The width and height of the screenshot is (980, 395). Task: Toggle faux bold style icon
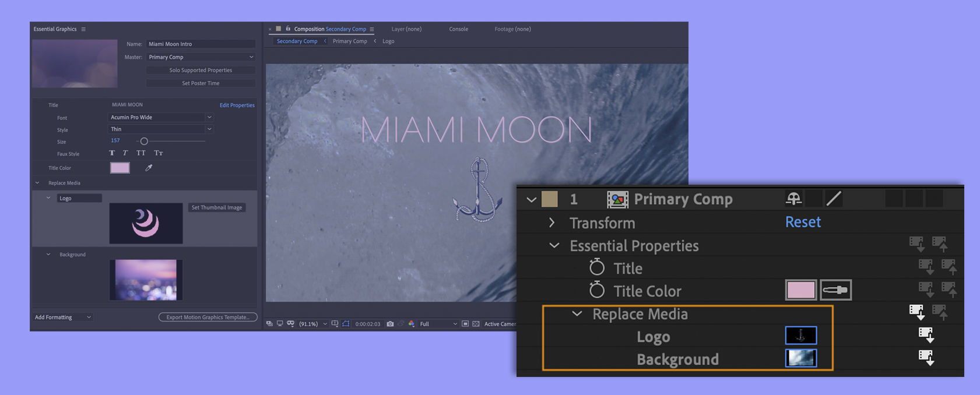[112, 153]
